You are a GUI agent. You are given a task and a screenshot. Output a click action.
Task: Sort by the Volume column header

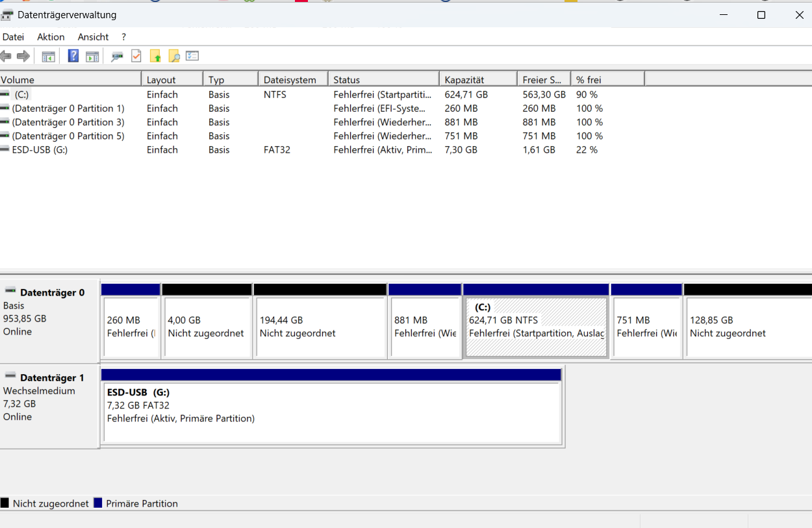pyautogui.click(x=70, y=80)
